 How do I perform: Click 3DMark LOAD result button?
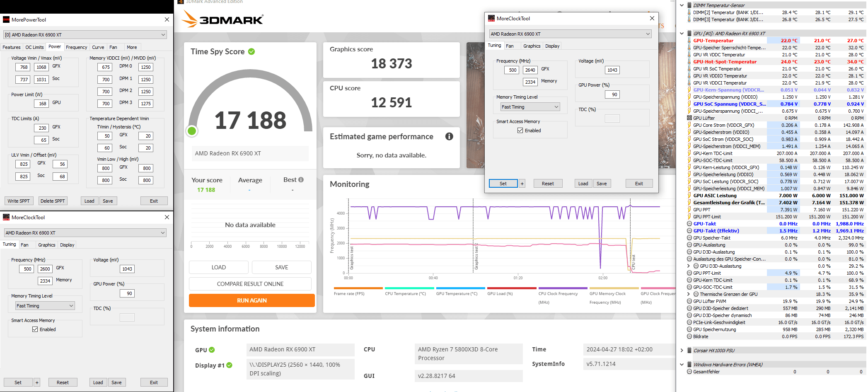[219, 267]
